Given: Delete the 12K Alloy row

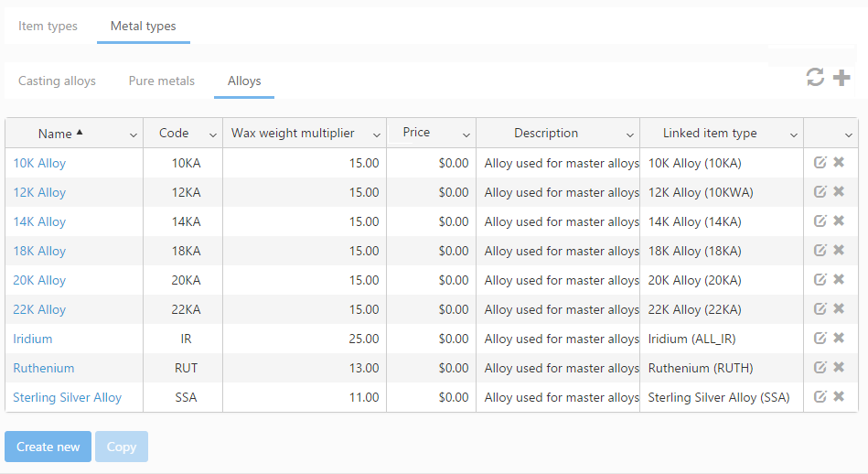Looking at the screenshot, I should pos(839,192).
